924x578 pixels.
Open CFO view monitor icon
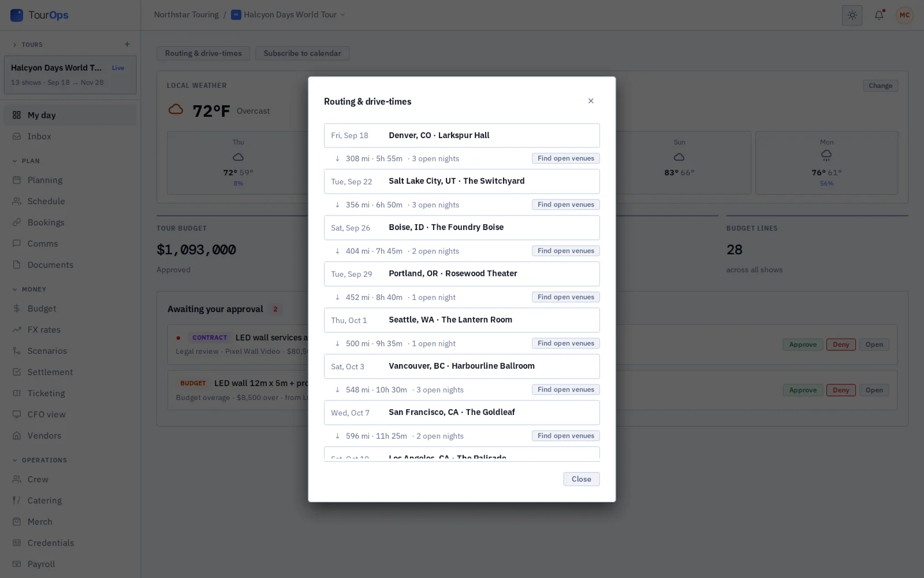(17, 414)
